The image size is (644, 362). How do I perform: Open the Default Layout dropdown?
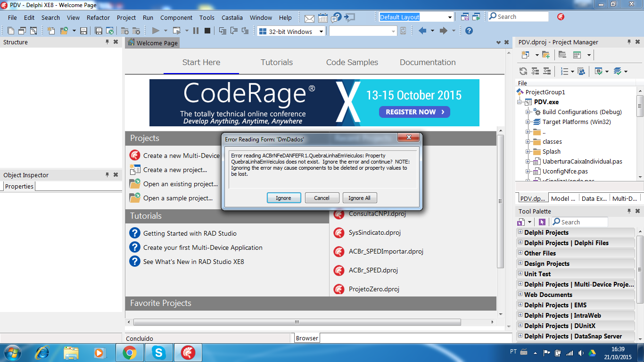click(x=450, y=17)
